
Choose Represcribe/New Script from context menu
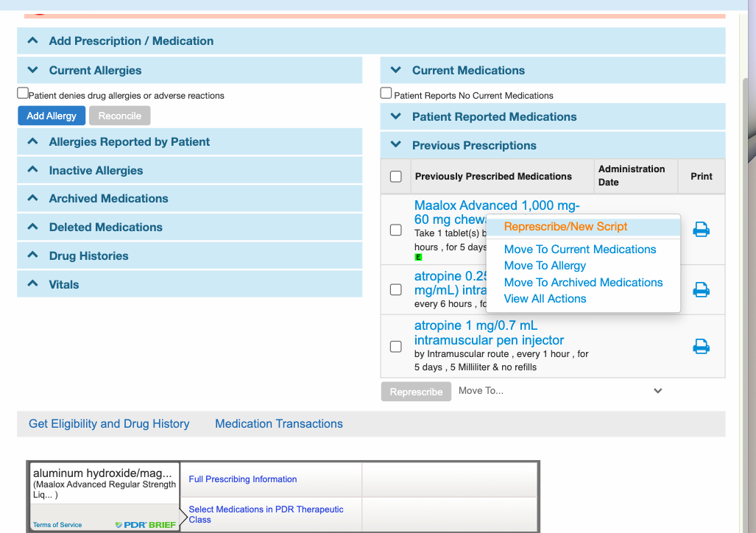[x=565, y=227]
